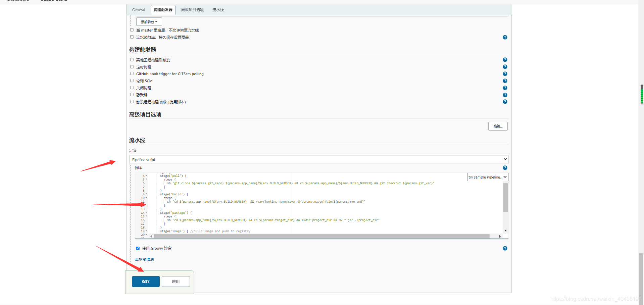This screenshot has height=305, width=644.
Task: Click script editor scroll-left arrow
Action: click(x=151, y=236)
